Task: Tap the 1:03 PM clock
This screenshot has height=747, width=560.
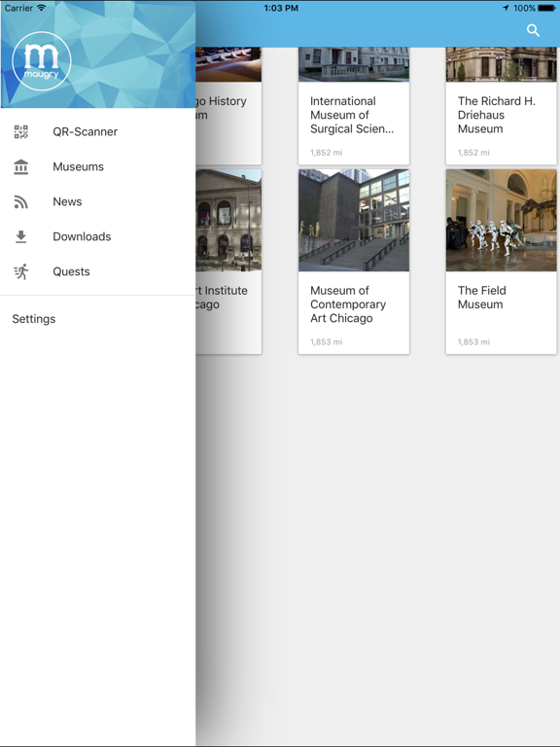Action: 281,8
